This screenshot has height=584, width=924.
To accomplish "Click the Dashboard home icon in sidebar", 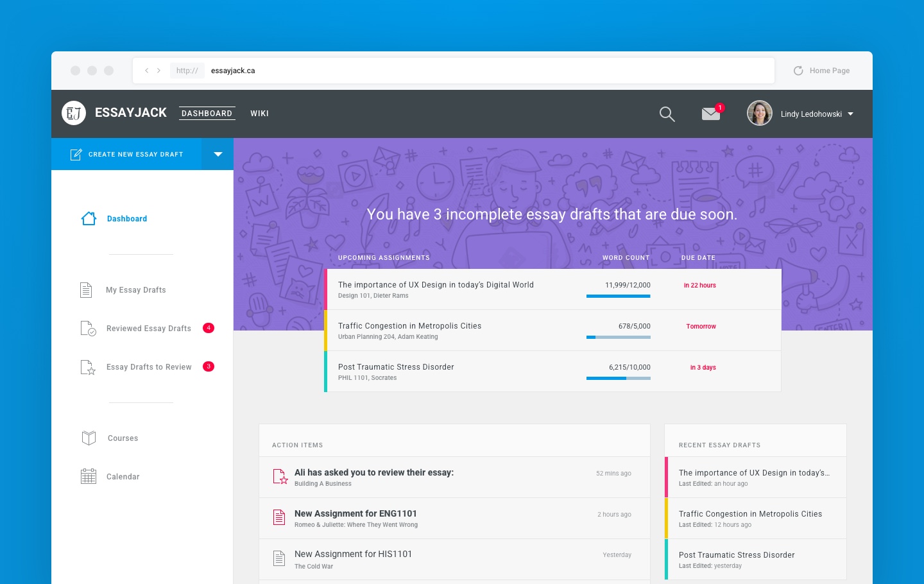I will (89, 219).
